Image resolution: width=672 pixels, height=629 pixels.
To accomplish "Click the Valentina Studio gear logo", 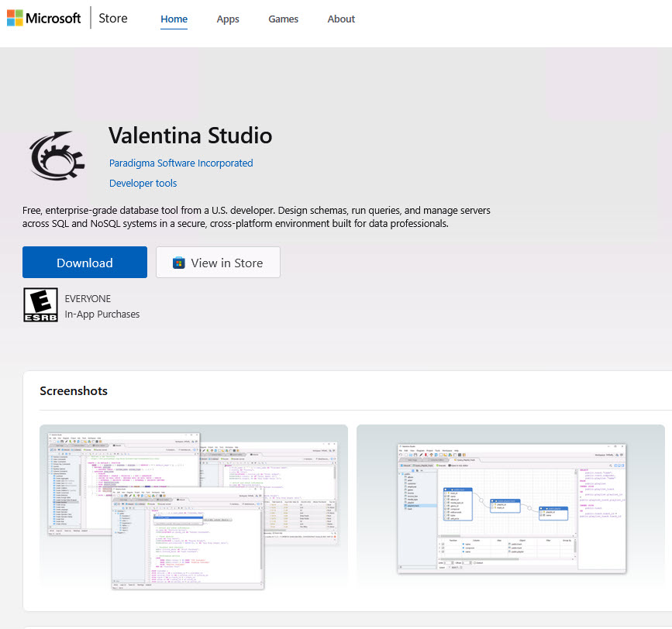I will (57, 155).
